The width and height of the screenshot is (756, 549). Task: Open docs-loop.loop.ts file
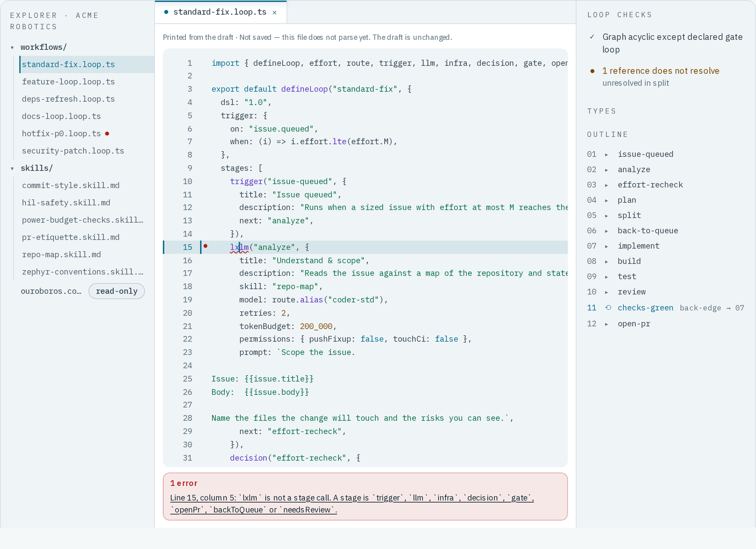[x=87, y=116]
